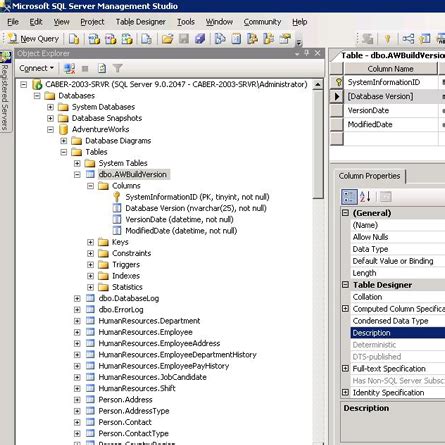Expand the System Databases folder
445x445 pixels.
pyautogui.click(x=50, y=107)
